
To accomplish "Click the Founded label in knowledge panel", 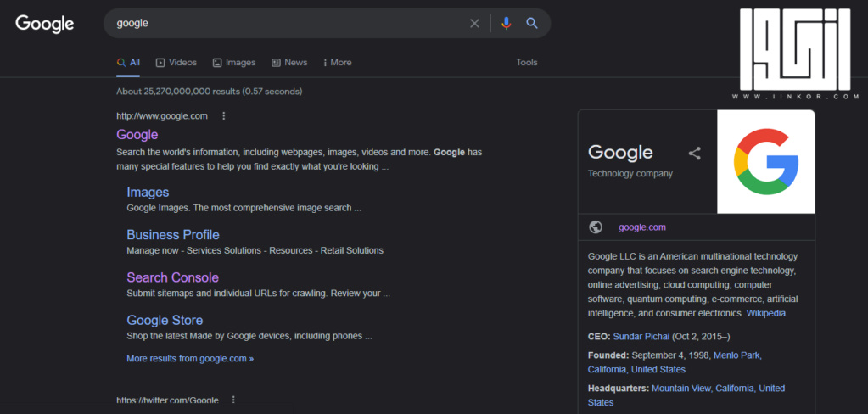I will click(608, 355).
